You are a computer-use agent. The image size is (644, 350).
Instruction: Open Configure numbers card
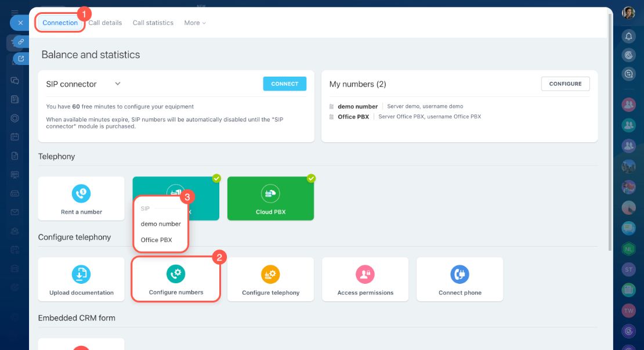coord(176,279)
